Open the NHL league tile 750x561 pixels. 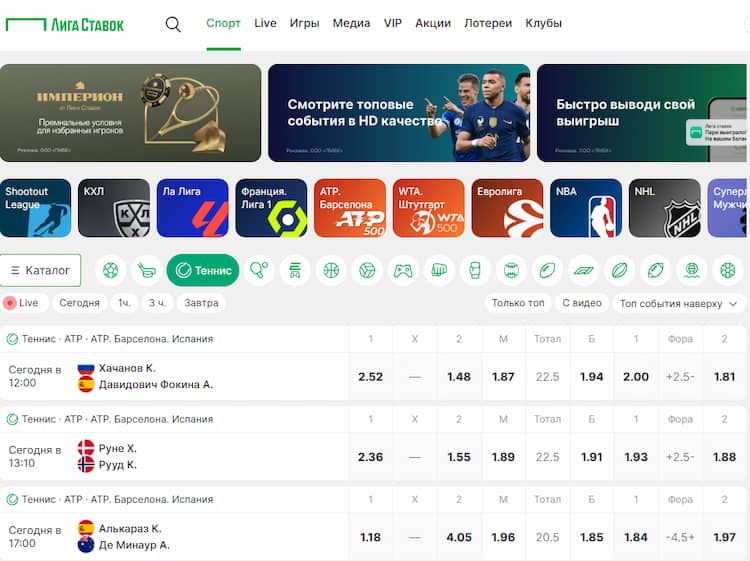point(665,208)
